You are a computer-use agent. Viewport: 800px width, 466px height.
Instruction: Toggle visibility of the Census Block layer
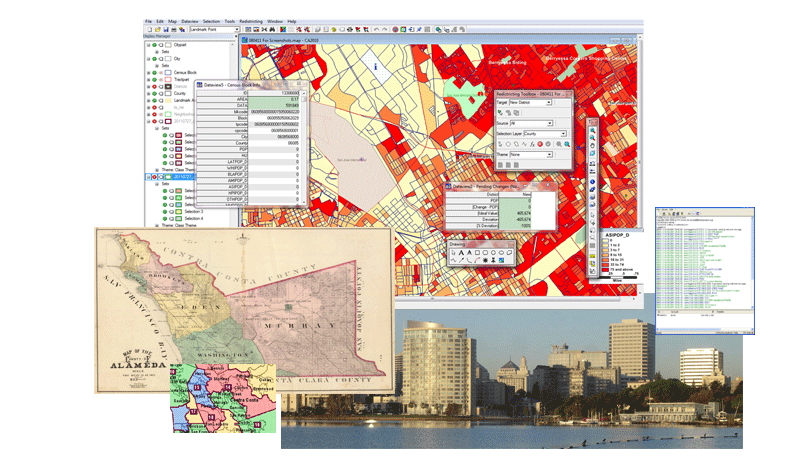[156, 73]
